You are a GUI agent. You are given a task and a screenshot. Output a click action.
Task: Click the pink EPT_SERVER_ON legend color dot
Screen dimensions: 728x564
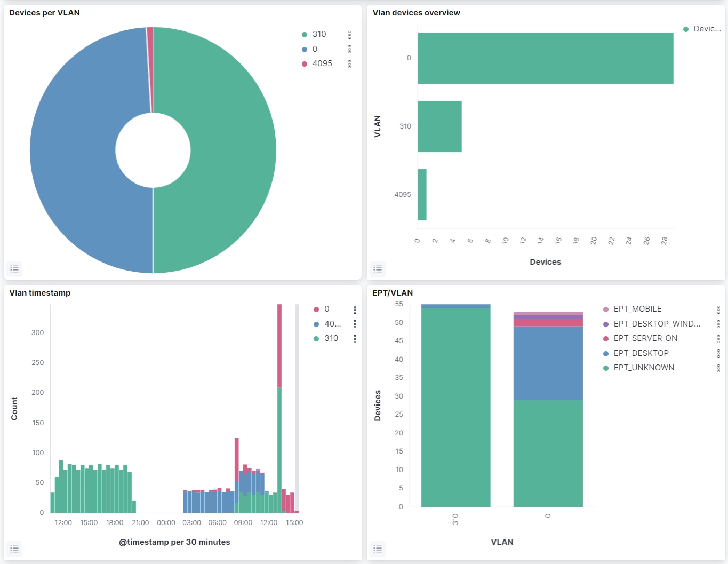point(606,339)
